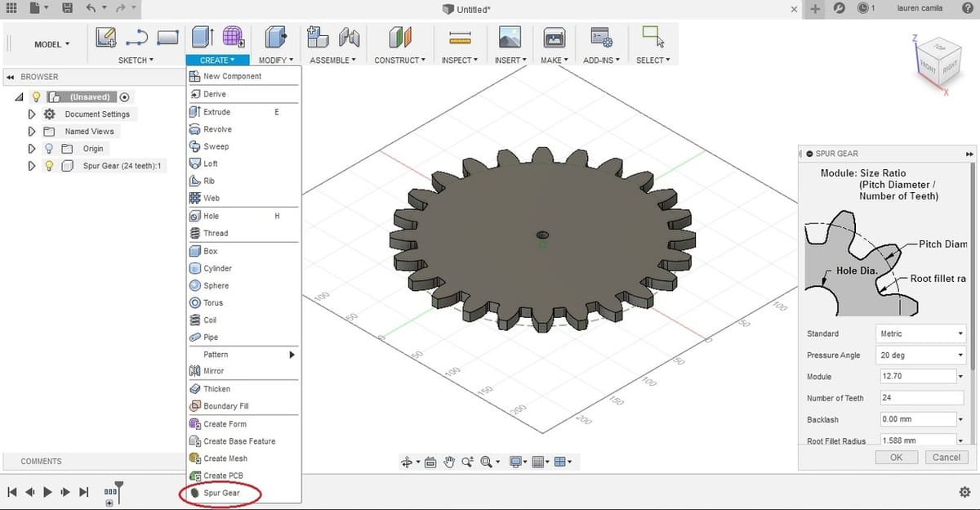
Task: Click the Press Pull modify icon
Action: click(x=276, y=37)
